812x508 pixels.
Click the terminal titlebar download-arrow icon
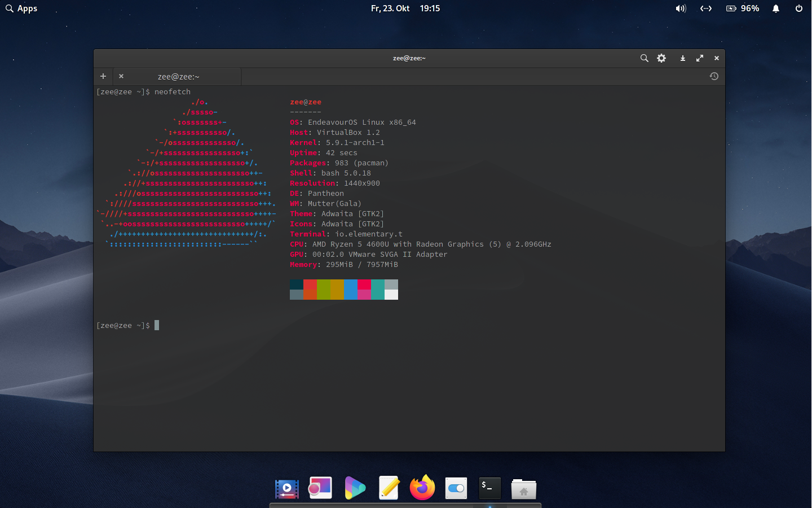682,58
